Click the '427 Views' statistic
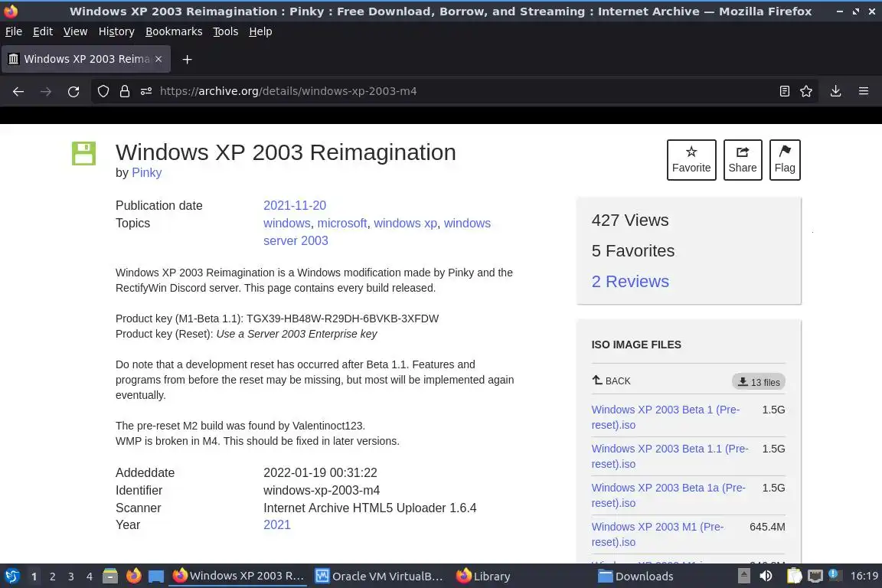The image size is (882, 588). pos(630,220)
